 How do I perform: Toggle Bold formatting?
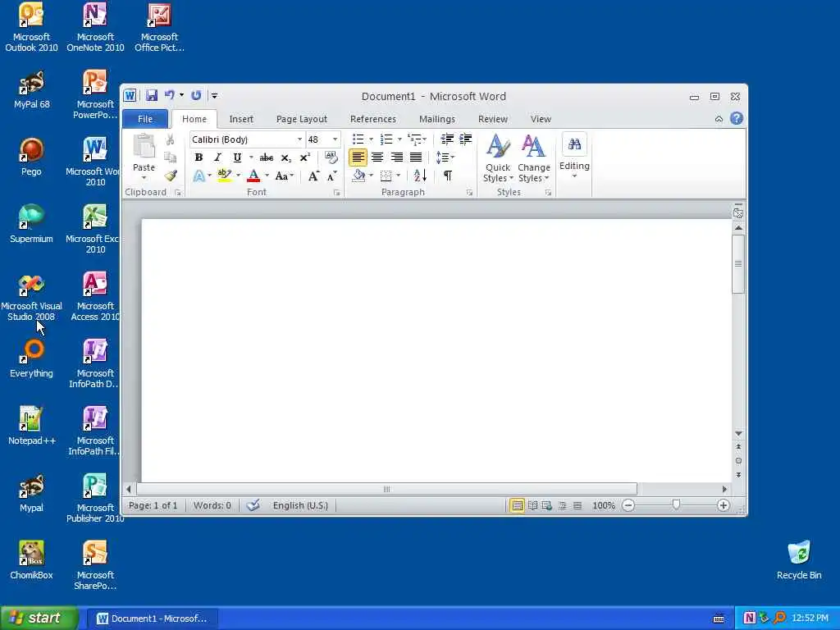point(199,157)
